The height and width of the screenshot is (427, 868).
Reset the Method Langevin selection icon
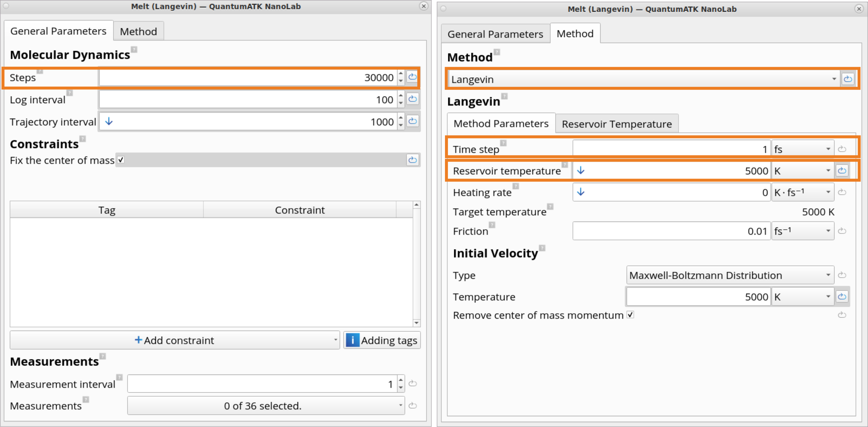pos(848,79)
